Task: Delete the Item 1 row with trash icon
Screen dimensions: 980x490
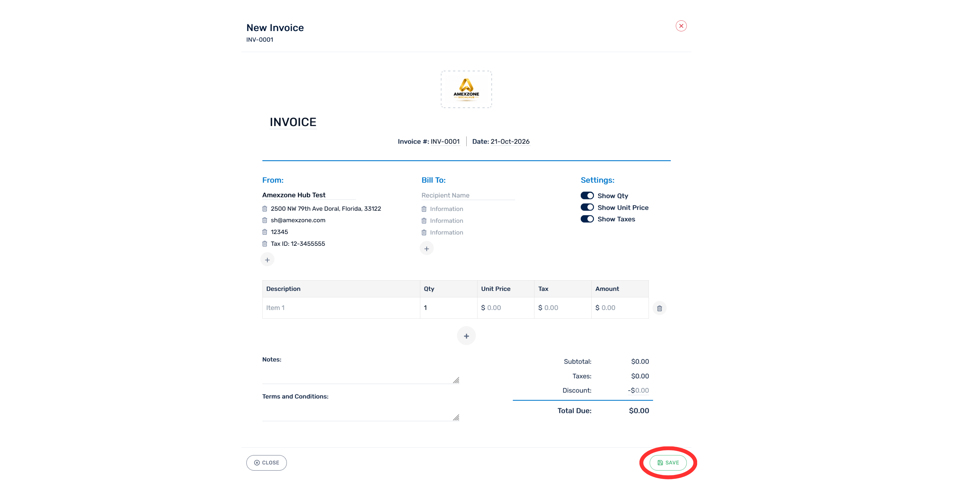Action: tap(659, 308)
